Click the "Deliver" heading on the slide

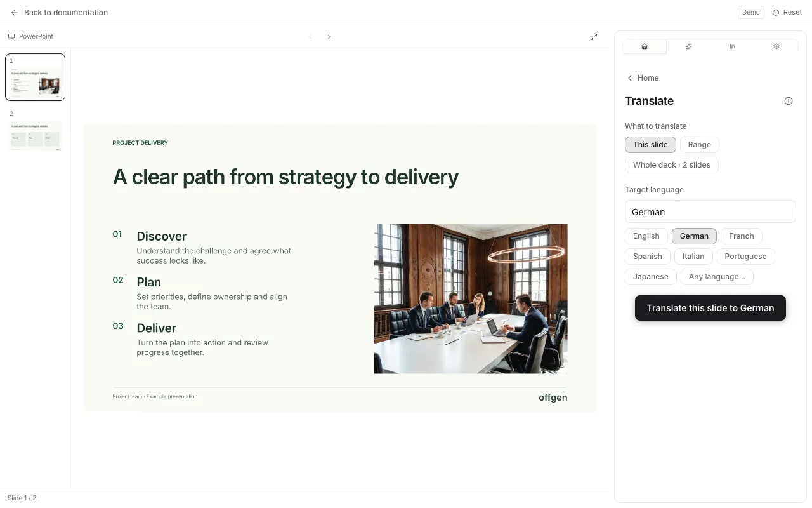(157, 328)
